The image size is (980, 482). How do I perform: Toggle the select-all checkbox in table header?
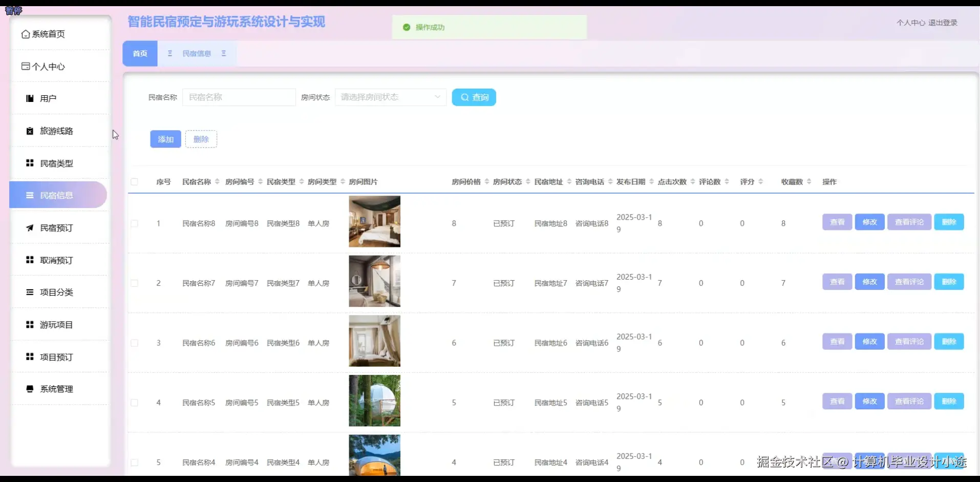(x=134, y=182)
